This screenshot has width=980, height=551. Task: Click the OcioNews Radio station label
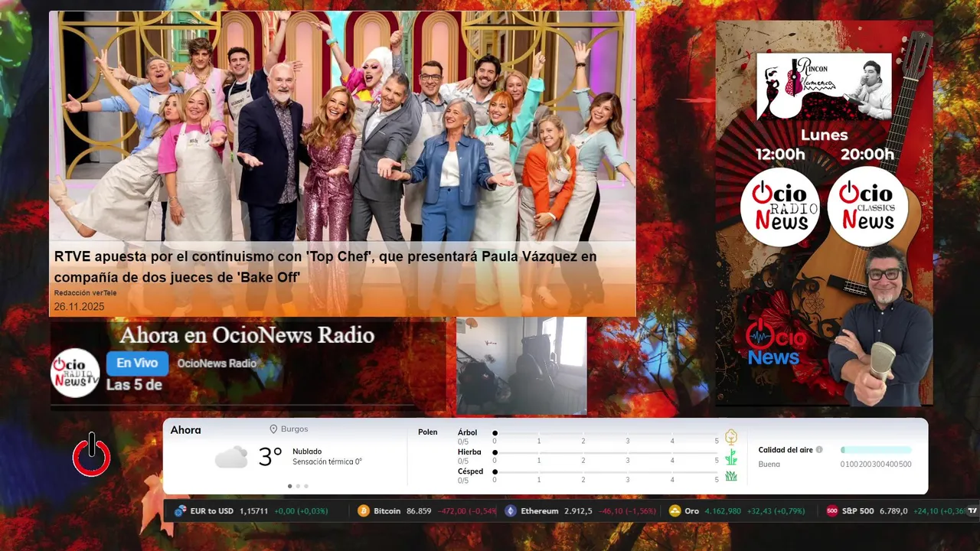[x=217, y=364]
